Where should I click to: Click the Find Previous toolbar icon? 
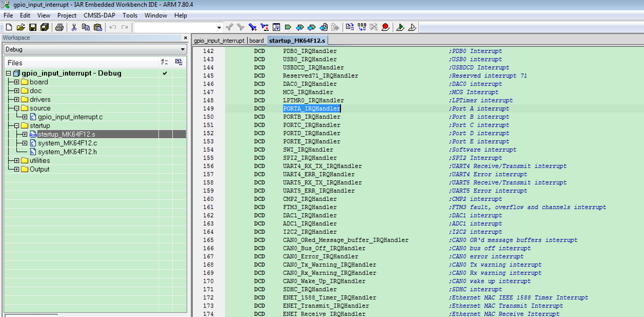229,28
